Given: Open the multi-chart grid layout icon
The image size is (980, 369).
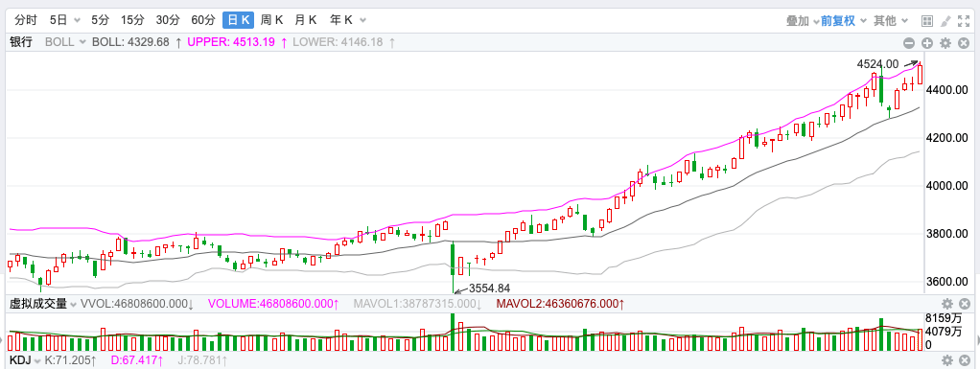Looking at the screenshot, I should point(927,20).
